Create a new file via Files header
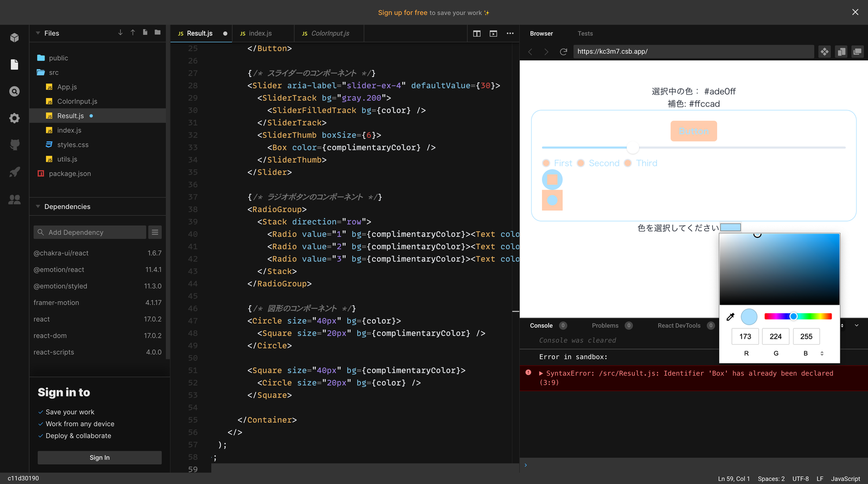 [x=145, y=33]
